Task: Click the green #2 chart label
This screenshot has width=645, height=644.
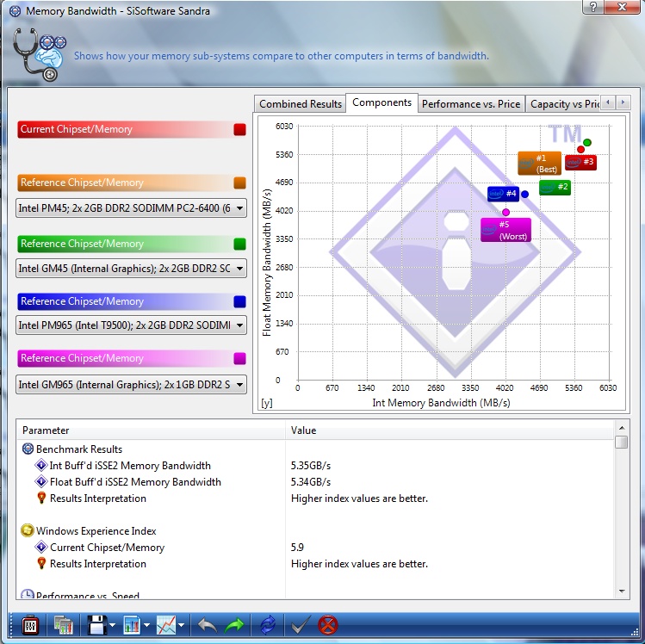Action: tap(555, 187)
